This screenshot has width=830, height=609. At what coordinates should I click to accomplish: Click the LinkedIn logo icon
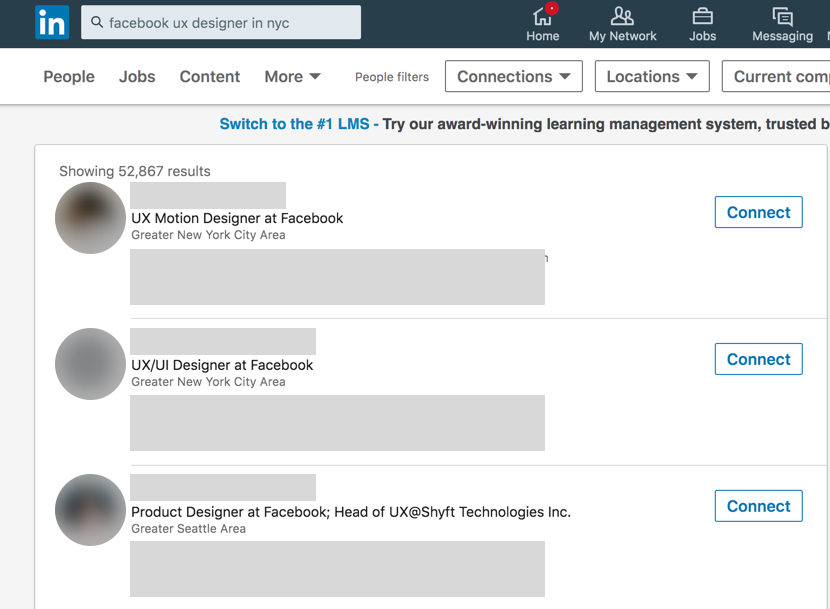coord(52,22)
